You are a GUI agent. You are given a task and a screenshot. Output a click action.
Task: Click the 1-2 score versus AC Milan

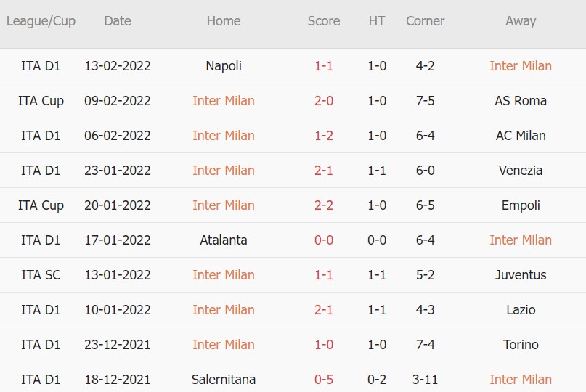point(324,136)
